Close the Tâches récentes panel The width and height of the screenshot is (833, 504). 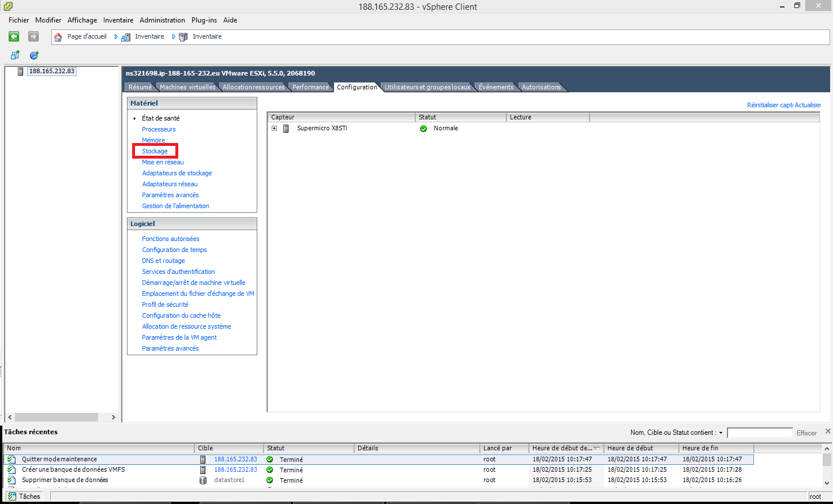[828, 431]
